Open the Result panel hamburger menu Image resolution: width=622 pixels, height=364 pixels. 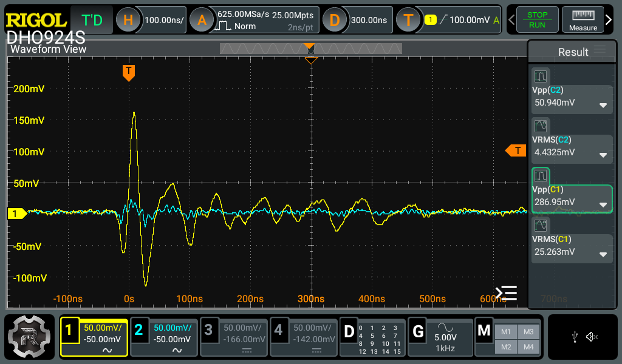click(x=600, y=51)
